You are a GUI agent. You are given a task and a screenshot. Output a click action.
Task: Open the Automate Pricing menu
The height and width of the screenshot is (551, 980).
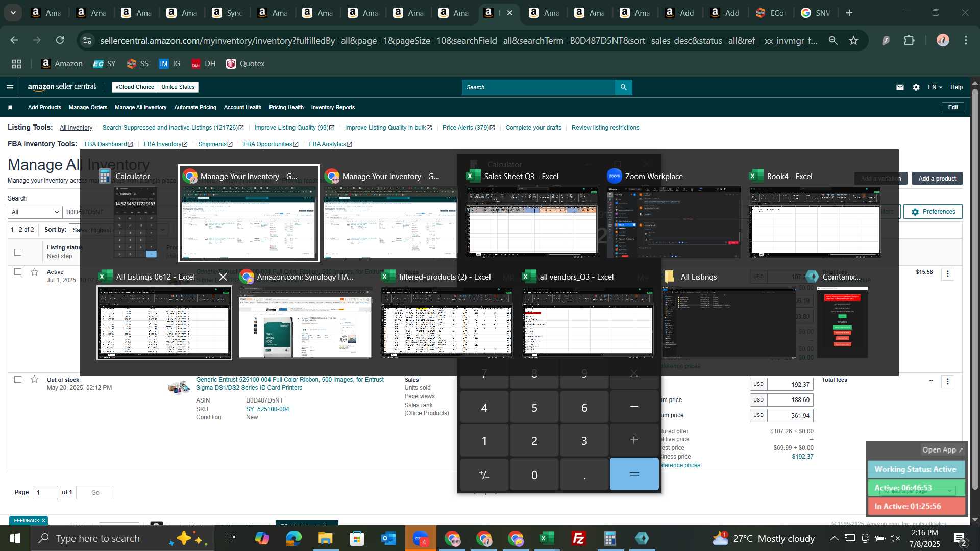click(x=195, y=107)
